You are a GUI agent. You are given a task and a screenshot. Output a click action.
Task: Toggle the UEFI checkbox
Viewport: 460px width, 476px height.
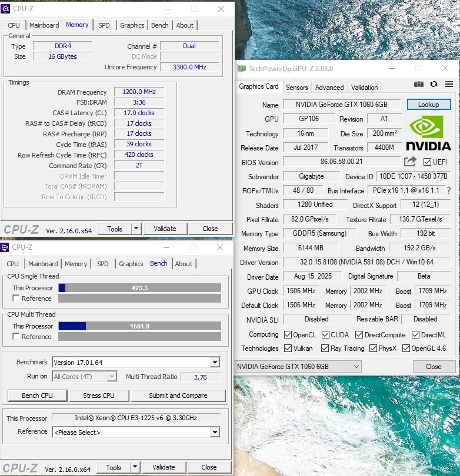pyautogui.click(x=428, y=162)
